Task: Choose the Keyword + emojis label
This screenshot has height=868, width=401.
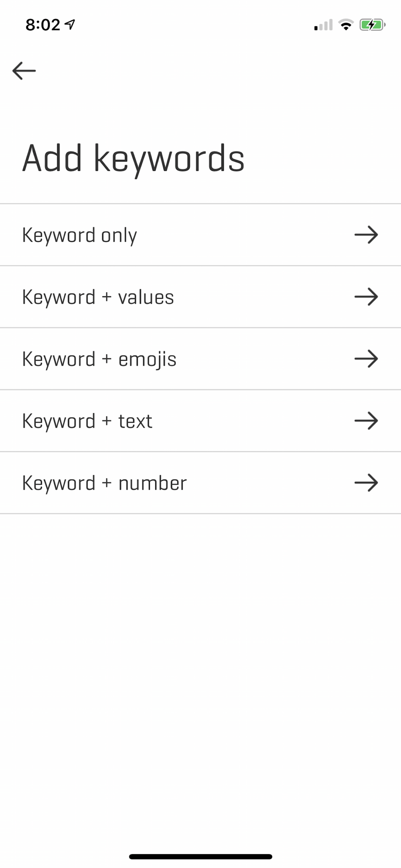Action: [99, 359]
